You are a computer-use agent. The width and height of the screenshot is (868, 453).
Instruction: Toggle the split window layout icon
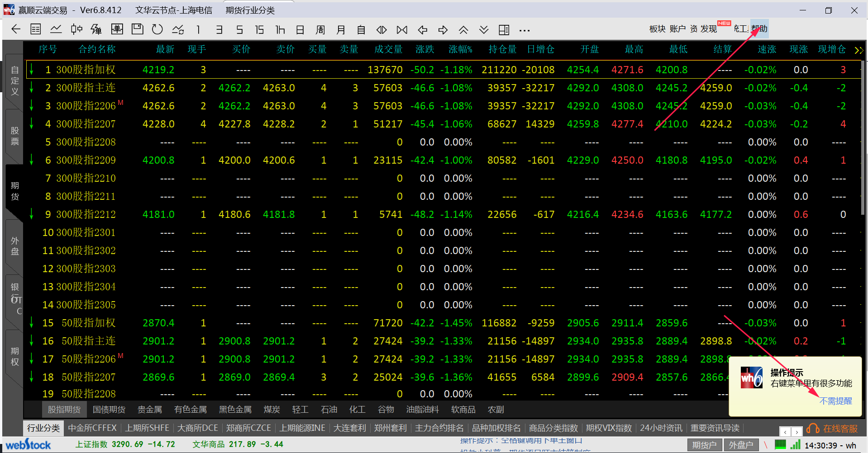(504, 30)
